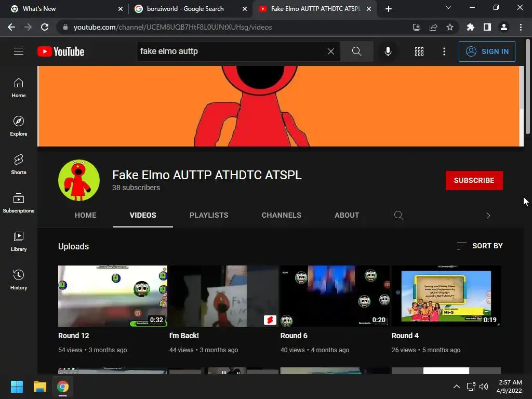Open the SORT BY dropdown
The height and width of the screenshot is (399, 532).
[x=480, y=246]
